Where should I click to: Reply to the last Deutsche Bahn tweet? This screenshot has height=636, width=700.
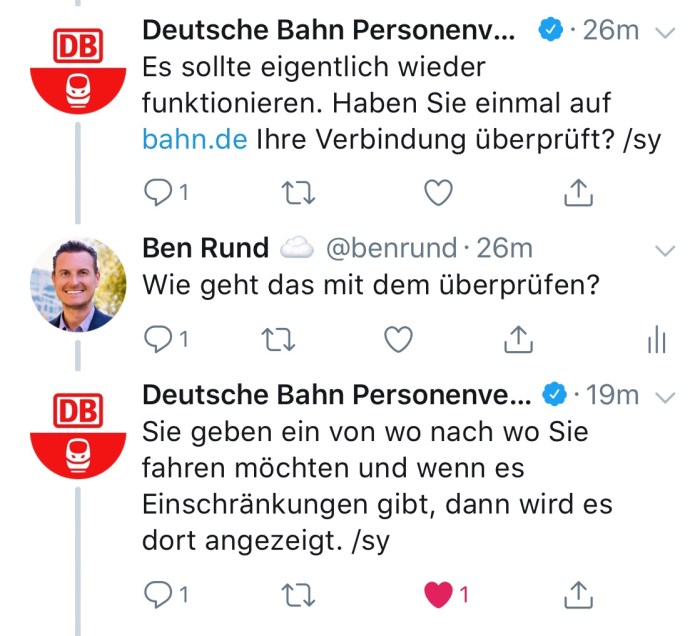[158, 595]
